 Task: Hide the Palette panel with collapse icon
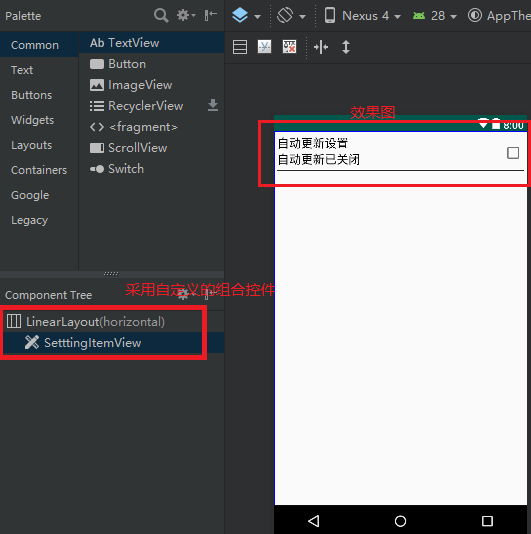pyautogui.click(x=210, y=15)
